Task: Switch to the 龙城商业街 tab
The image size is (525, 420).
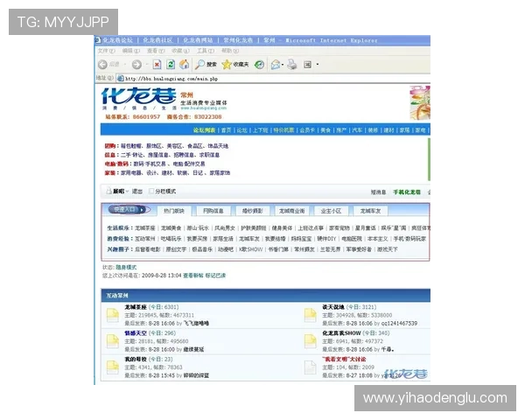Action: 291,211
